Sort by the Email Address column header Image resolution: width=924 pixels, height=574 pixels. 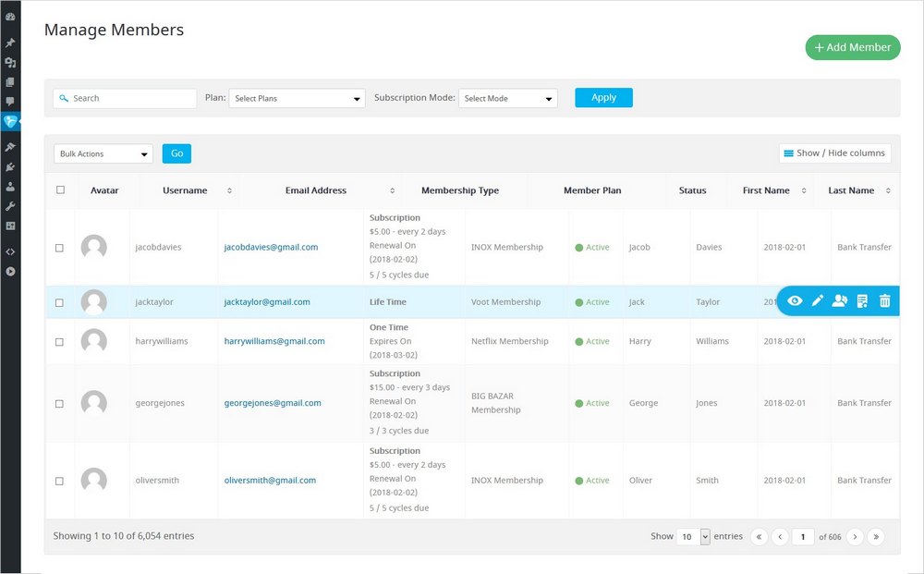(x=316, y=190)
